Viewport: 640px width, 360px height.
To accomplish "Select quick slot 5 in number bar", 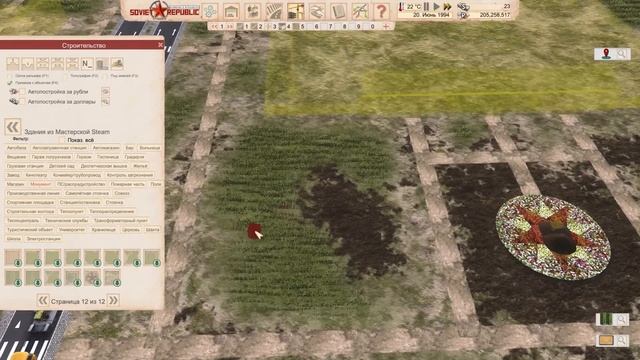I will coord(299,27).
